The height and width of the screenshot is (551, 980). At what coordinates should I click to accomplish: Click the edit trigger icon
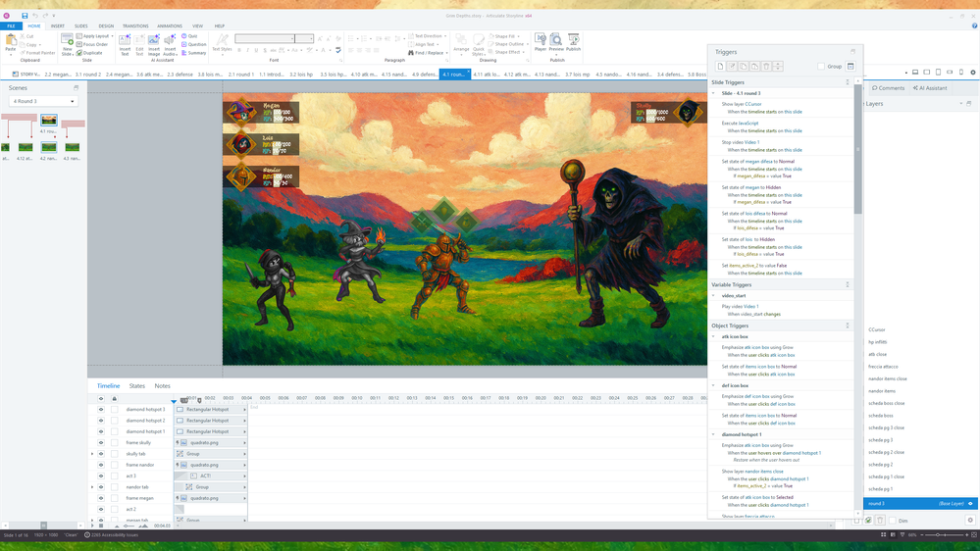[x=731, y=67]
